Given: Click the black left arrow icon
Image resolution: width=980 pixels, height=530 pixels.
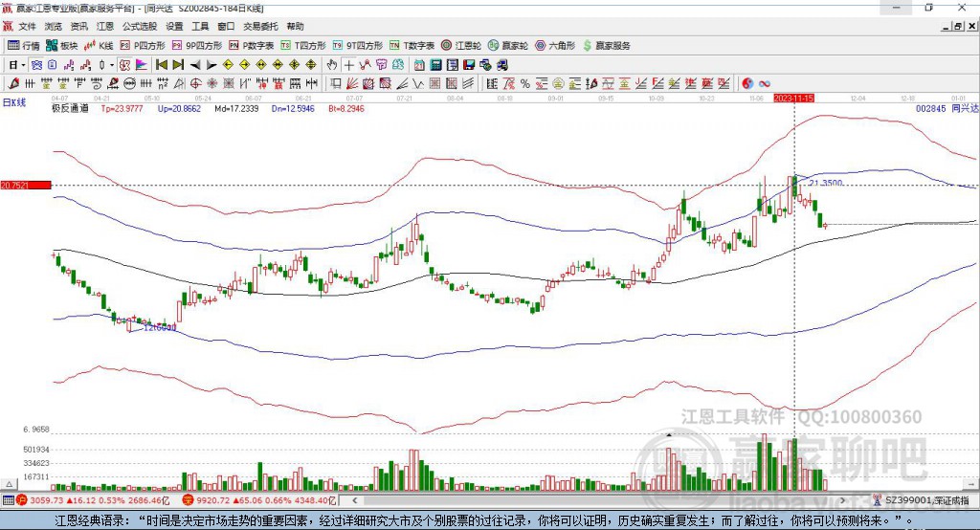Looking at the screenshot, I should coord(195,65).
